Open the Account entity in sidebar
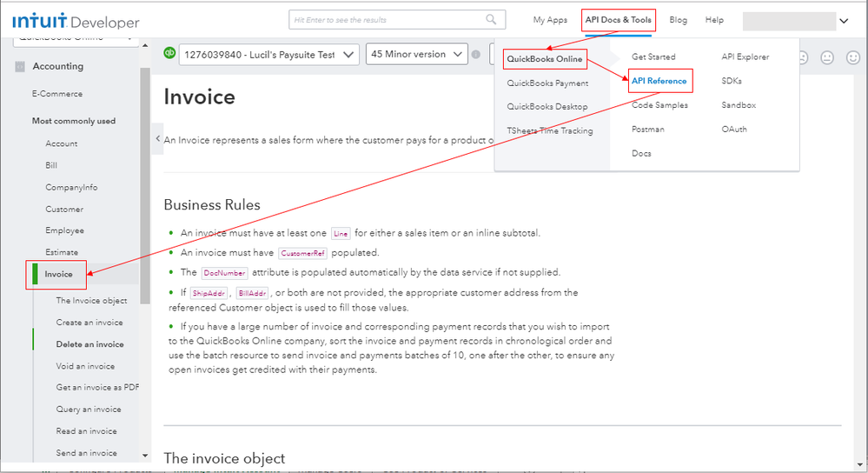 [62, 143]
